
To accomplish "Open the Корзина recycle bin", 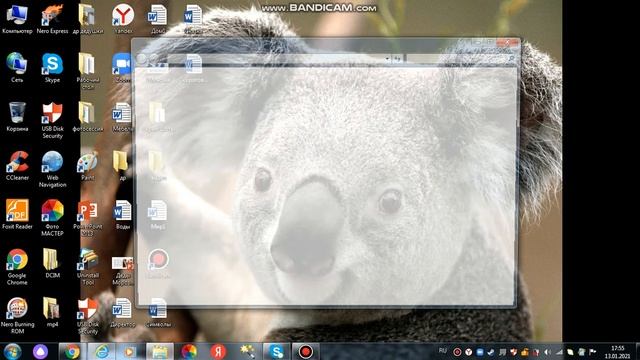I will pos(17,117).
